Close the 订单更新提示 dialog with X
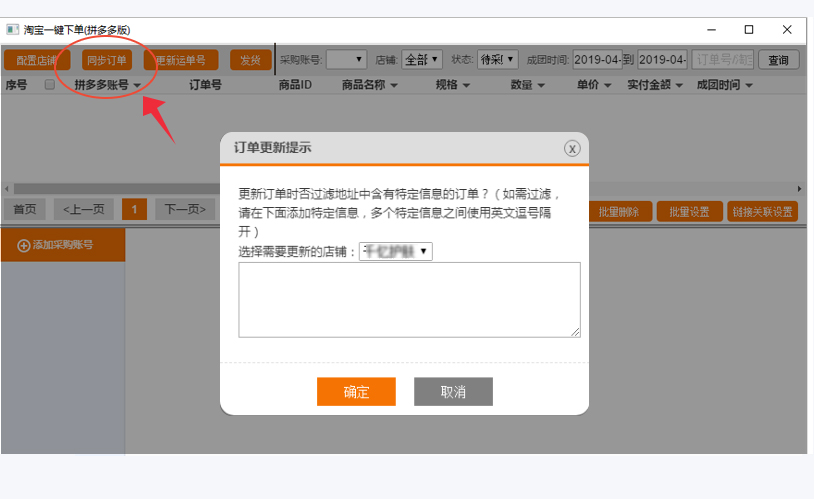Image resolution: width=814 pixels, height=499 pixels. pyautogui.click(x=572, y=149)
